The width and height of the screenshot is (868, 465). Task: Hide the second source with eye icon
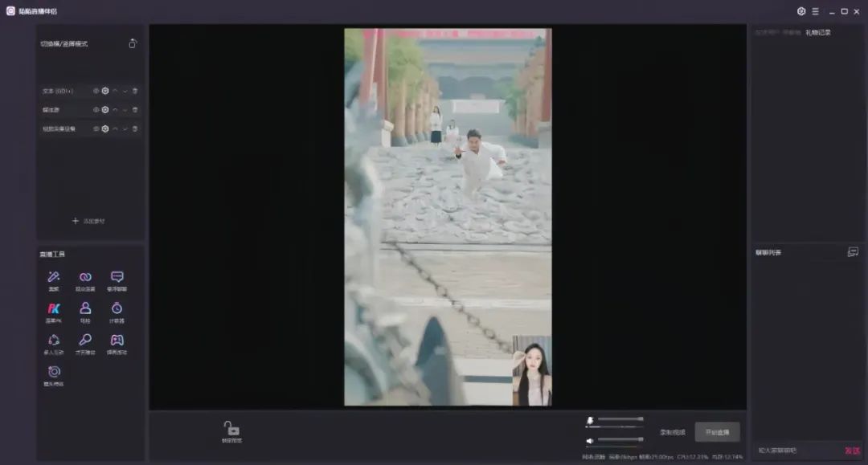point(96,110)
